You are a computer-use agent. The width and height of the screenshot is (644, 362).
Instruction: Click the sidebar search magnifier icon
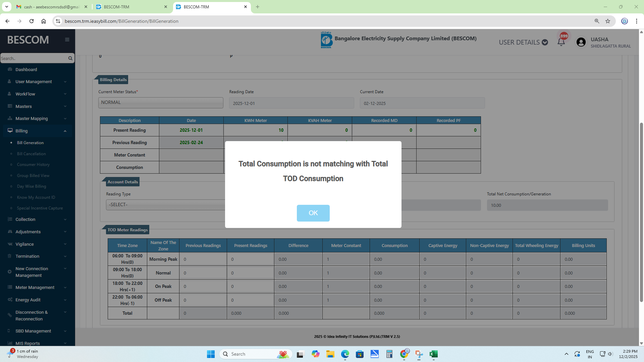click(70, 58)
